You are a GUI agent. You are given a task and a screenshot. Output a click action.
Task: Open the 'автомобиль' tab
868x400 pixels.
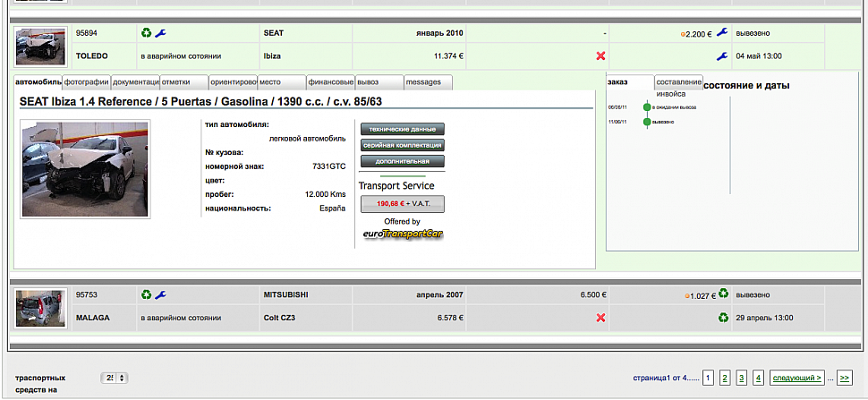[x=38, y=82]
